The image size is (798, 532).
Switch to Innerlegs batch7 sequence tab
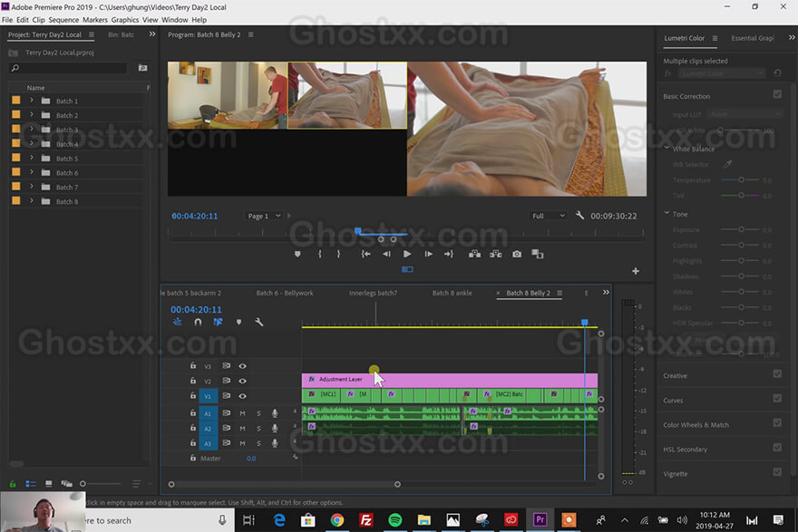click(373, 293)
